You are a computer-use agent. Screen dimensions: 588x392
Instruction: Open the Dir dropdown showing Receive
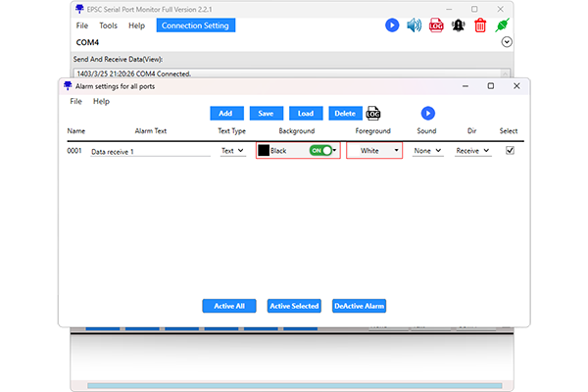[473, 151]
